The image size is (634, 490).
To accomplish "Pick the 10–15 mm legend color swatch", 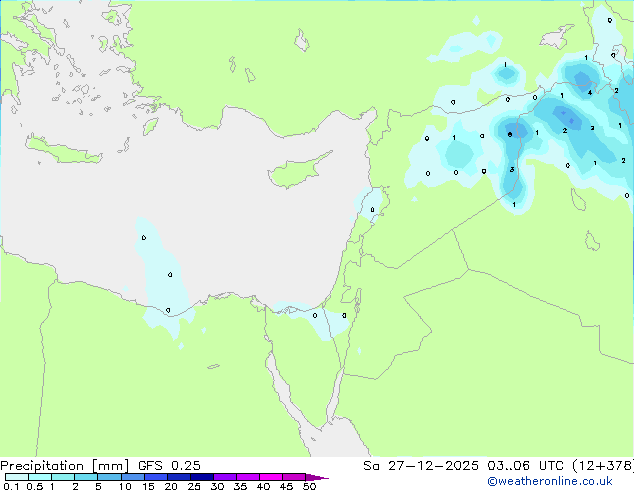I will tap(132, 477).
